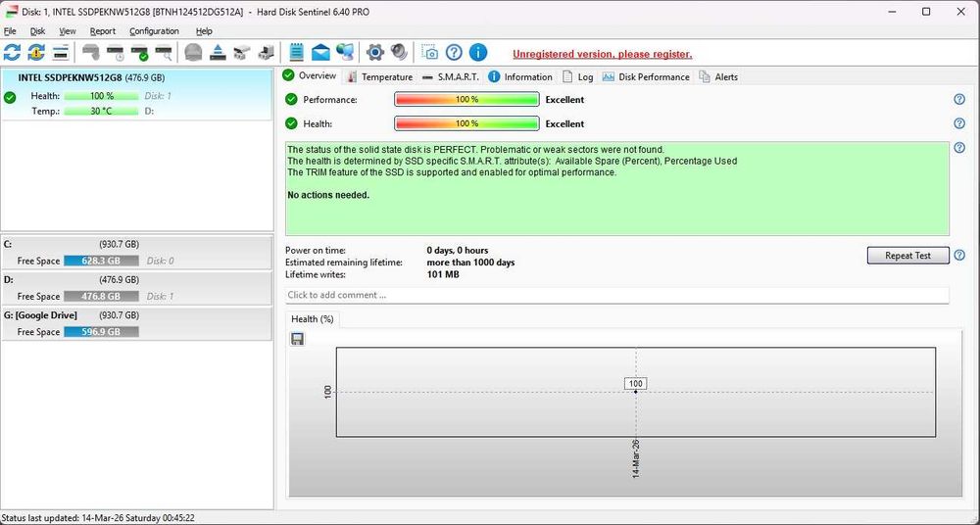This screenshot has height=525, width=980.
Task: Click the blue eject-arrow disk icon
Action: point(218,53)
